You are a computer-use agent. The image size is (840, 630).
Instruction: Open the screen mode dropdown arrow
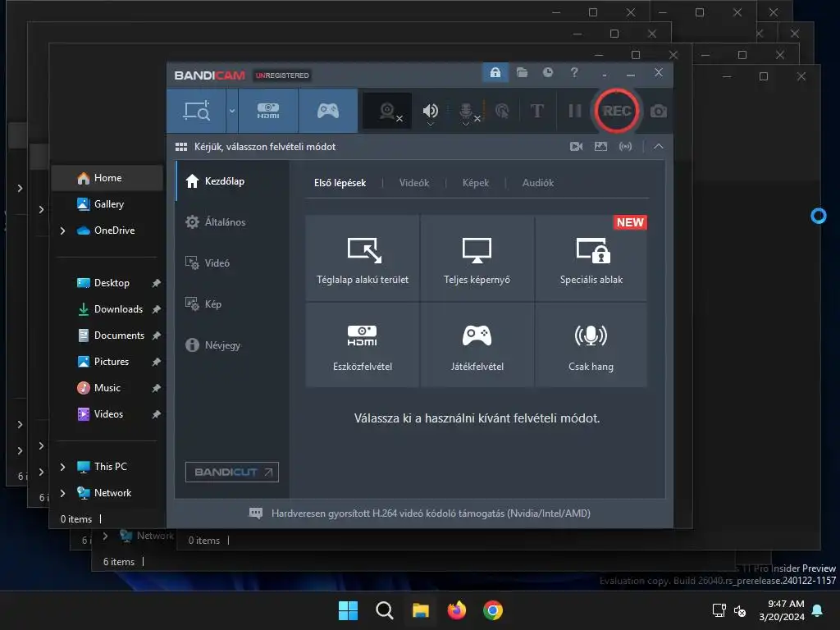tap(232, 111)
